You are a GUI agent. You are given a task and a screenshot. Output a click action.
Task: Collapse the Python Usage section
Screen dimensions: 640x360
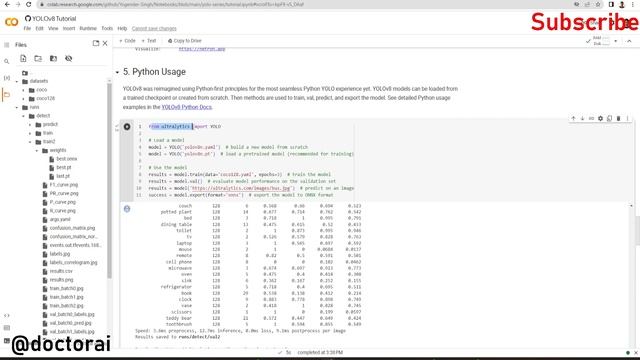tap(117, 72)
